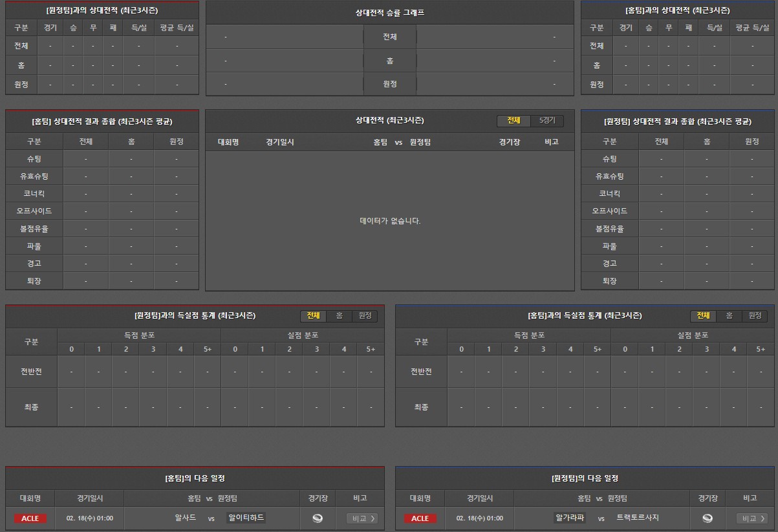Click stadium icon in home team's next schedule
778x532 pixels.
coord(317,518)
